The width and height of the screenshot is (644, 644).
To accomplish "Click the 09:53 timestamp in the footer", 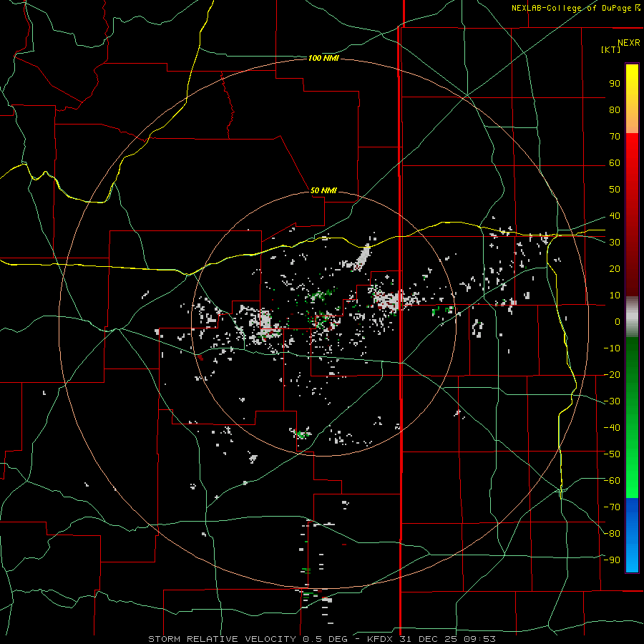I will click(479, 639).
